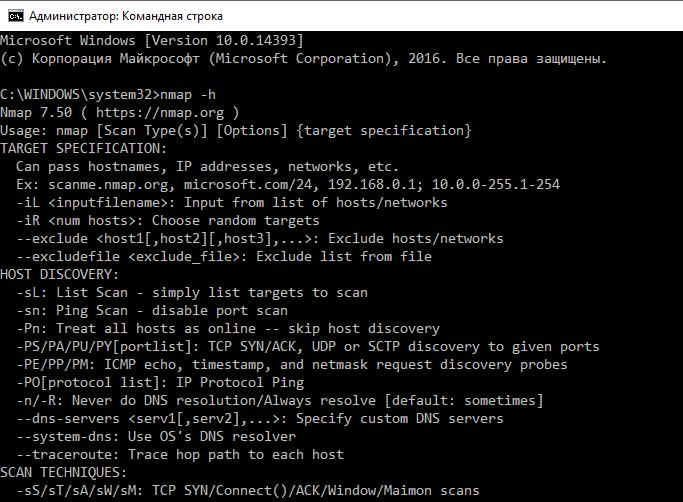Image resolution: width=683 pixels, height=502 pixels.
Task: Click the -iR num hosts option line
Action: 165,221
